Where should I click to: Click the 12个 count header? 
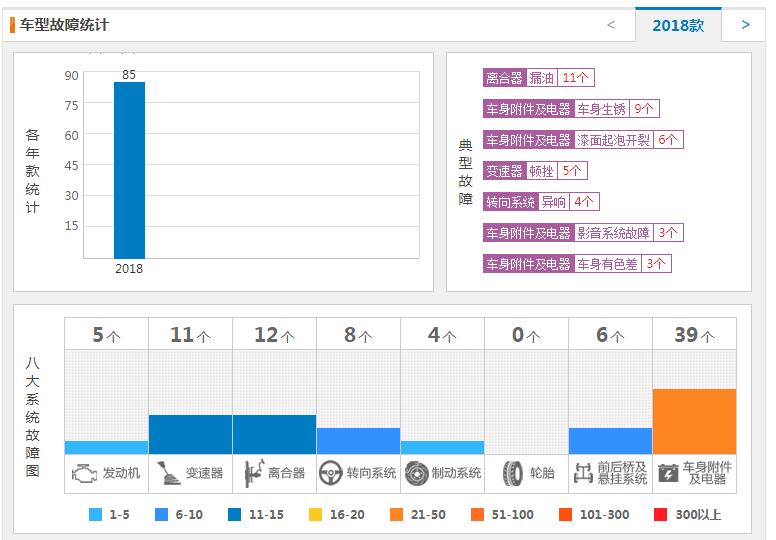[x=274, y=335]
